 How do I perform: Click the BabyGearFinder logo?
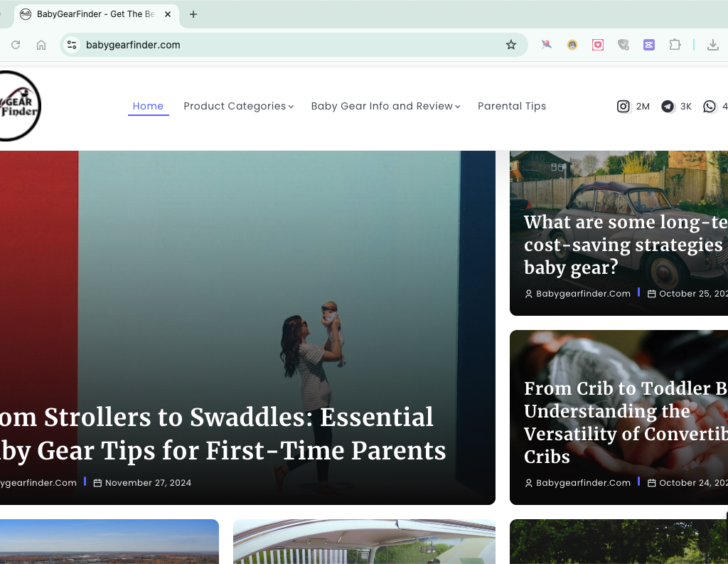(18, 105)
